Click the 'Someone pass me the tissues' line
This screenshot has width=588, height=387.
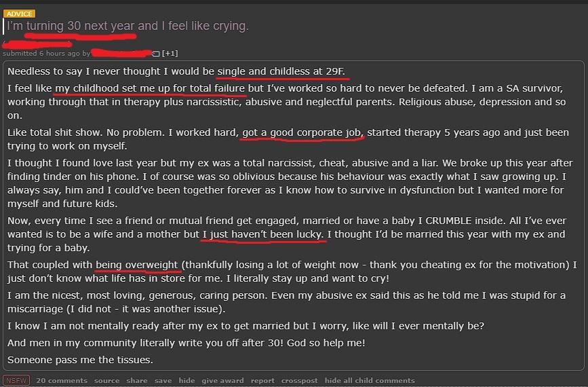coord(80,360)
